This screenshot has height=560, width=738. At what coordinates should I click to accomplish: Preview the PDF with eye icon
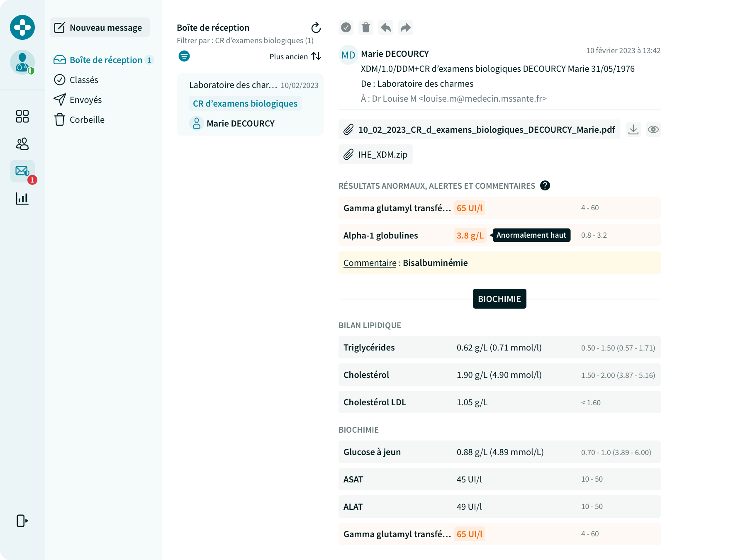[x=653, y=129]
